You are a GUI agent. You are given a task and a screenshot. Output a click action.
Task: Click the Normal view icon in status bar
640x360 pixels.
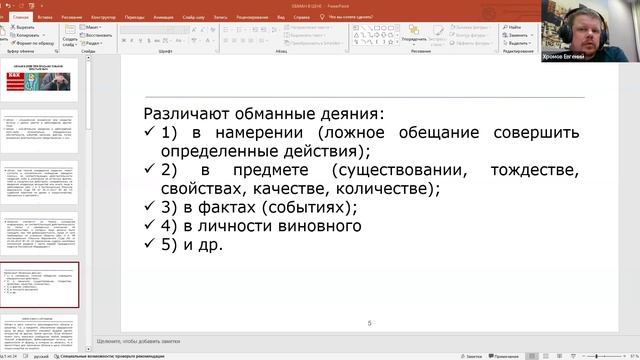click(x=531, y=356)
